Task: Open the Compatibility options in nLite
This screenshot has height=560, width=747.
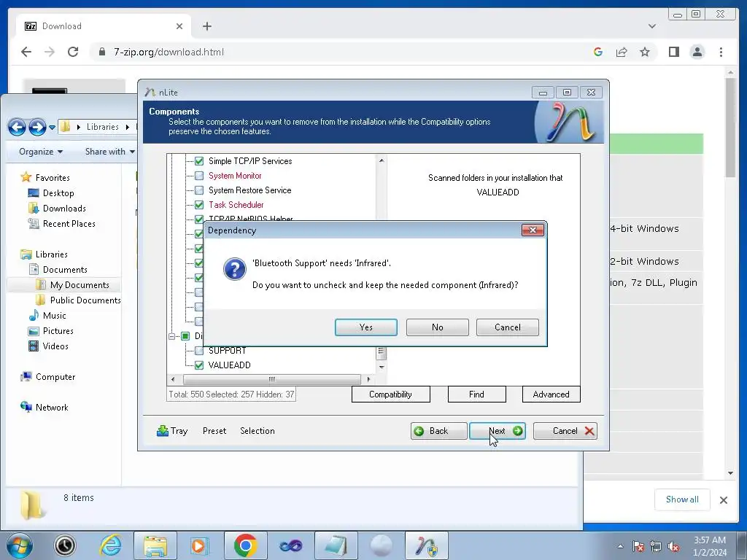Action: [x=391, y=394]
